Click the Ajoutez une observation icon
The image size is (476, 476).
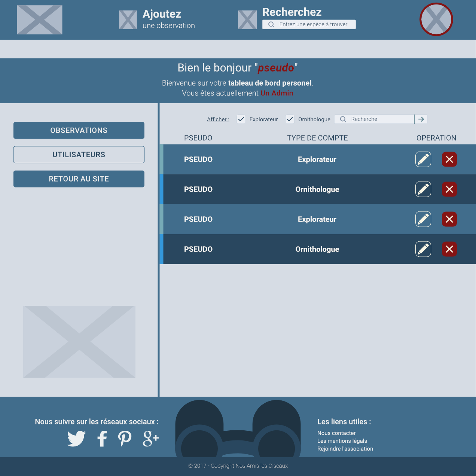128,19
